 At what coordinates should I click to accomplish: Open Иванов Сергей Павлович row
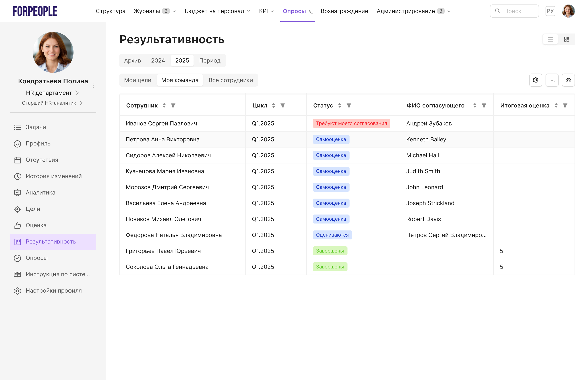(161, 123)
